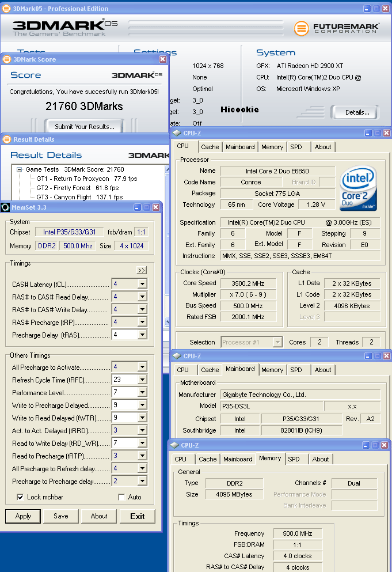This screenshot has width=392, height=572.
Task: Click the Save button in MemSet
Action: click(x=61, y=516)
